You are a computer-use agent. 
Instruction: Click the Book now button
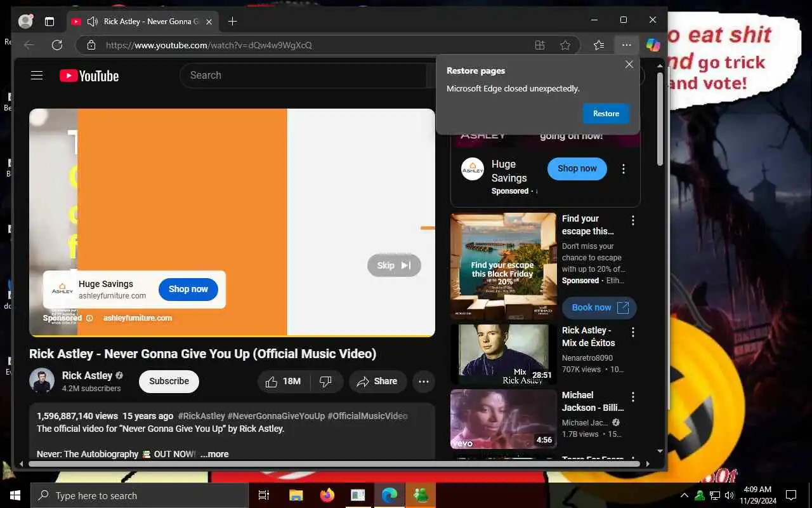coord(599,307)
